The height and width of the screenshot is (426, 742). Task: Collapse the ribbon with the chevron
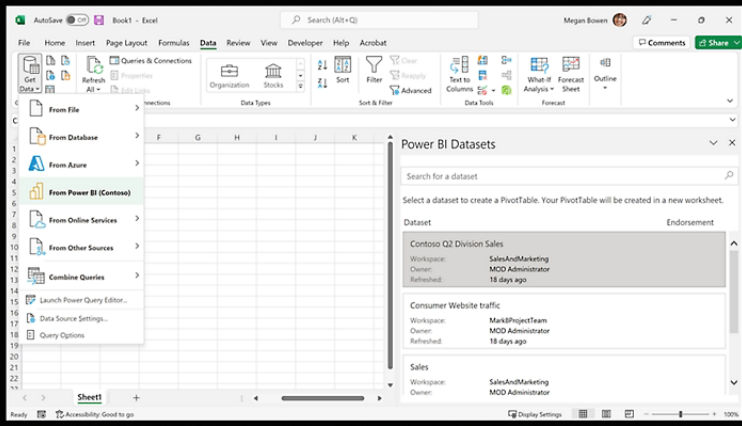point(730,101)
